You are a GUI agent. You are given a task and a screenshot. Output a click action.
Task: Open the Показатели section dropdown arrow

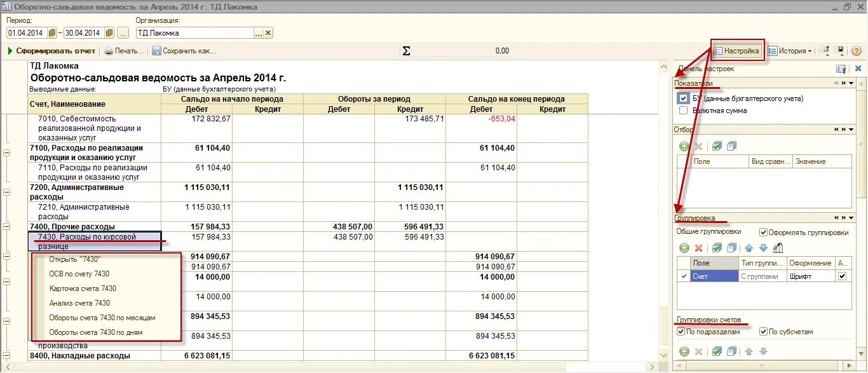(851, 83)
